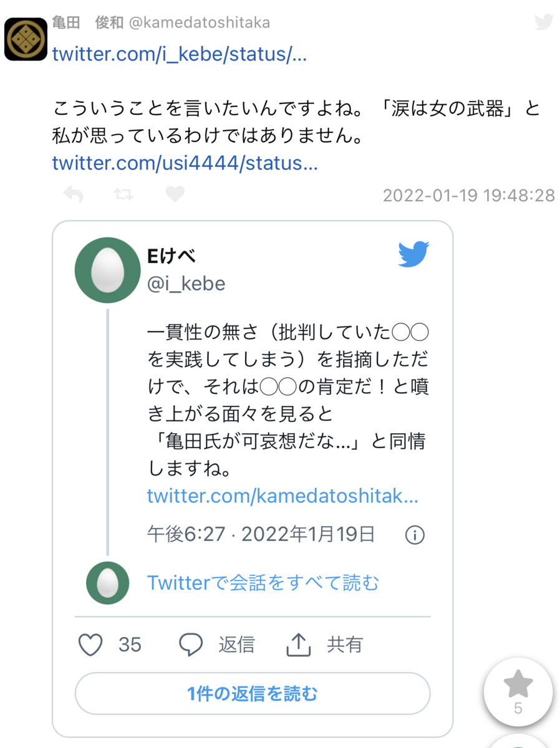Screen dimensions: 560x748
Task: Like the tweet using gray heart icon
Action: point(175,195)
